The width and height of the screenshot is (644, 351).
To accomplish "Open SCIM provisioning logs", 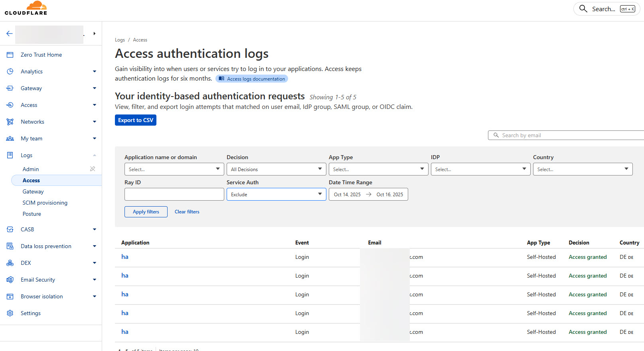I will tap(45, 203).
